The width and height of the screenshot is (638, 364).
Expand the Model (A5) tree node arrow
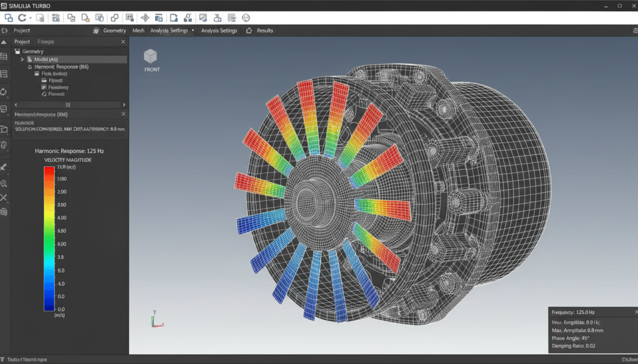pos(22,60)
